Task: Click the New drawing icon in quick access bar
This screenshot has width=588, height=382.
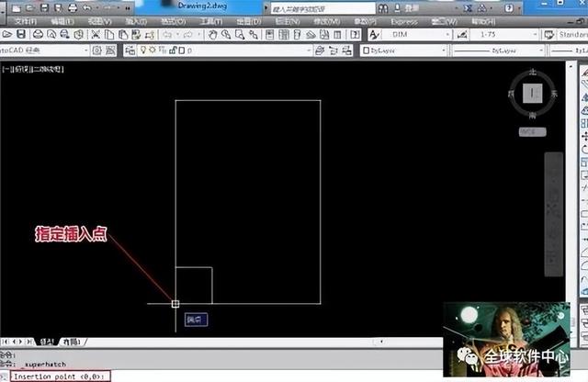Action: click(17, 7)
